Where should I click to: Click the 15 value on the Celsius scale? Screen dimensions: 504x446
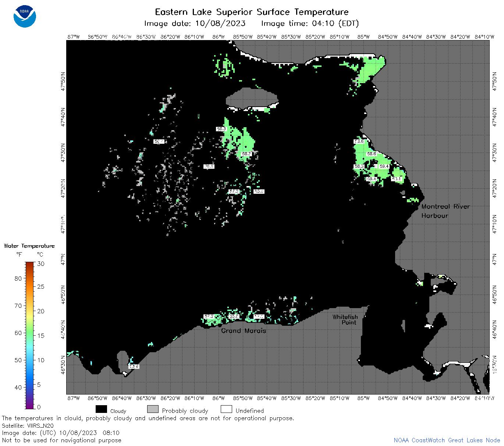[41, 336]
